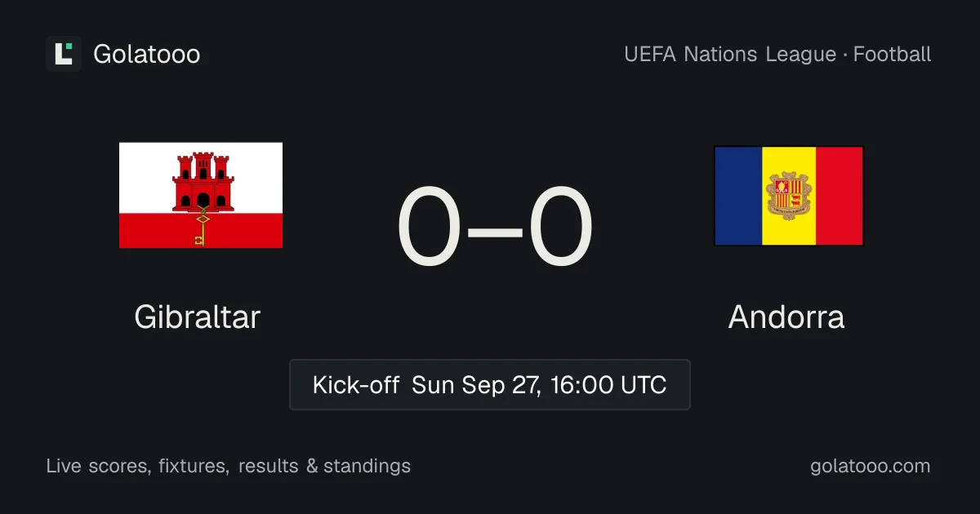Click the Andorra flag image

pos(789,196)
